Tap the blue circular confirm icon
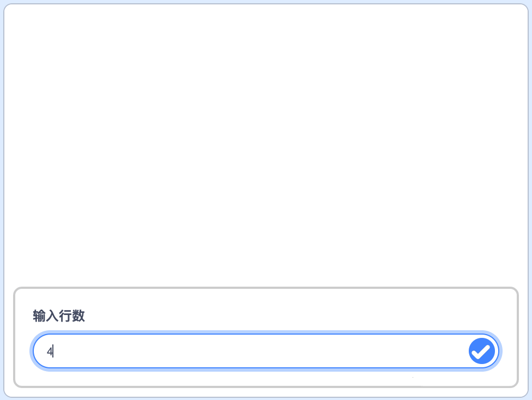532x400 pixels. coord(481,351)
